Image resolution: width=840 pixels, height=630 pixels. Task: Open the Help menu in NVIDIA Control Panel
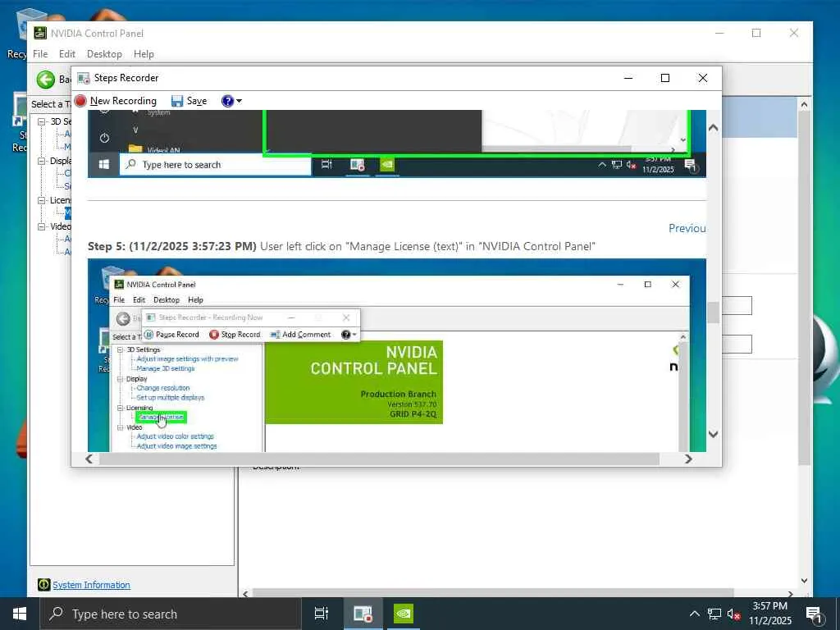pos(144,54)
